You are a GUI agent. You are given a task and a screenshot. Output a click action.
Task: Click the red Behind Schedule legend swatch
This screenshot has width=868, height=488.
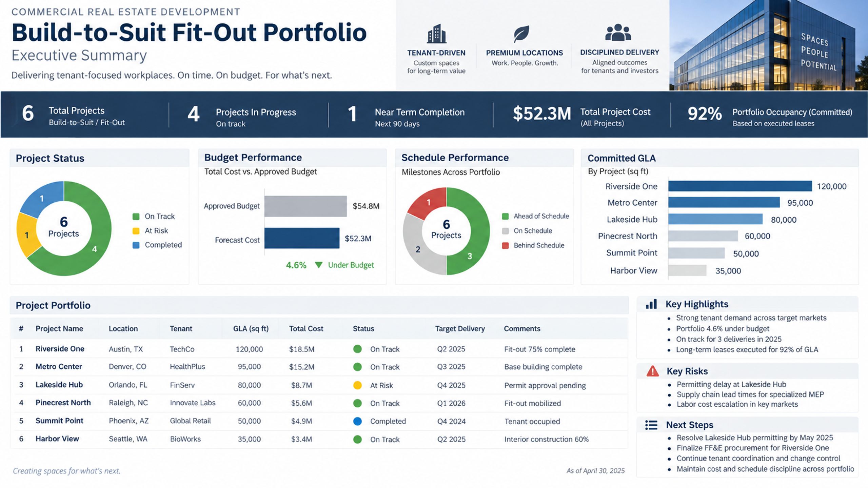point(505,245)
